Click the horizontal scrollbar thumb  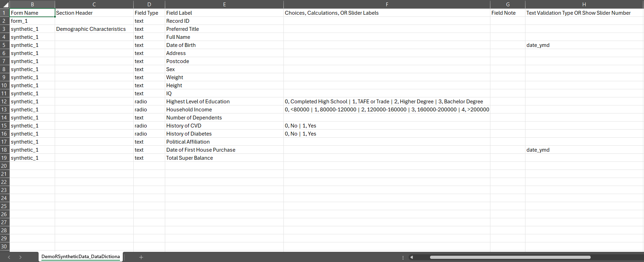click(x=510, y=257)
